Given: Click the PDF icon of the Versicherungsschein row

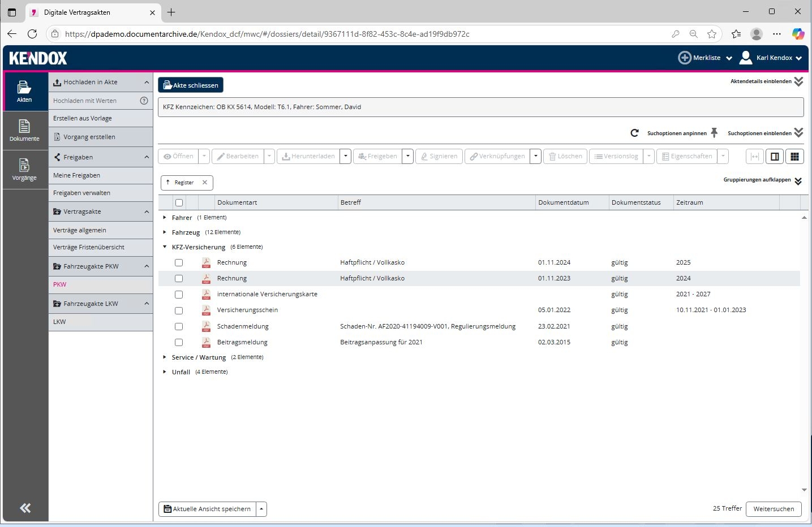Looking at the screenshot, I should [206, 310].
